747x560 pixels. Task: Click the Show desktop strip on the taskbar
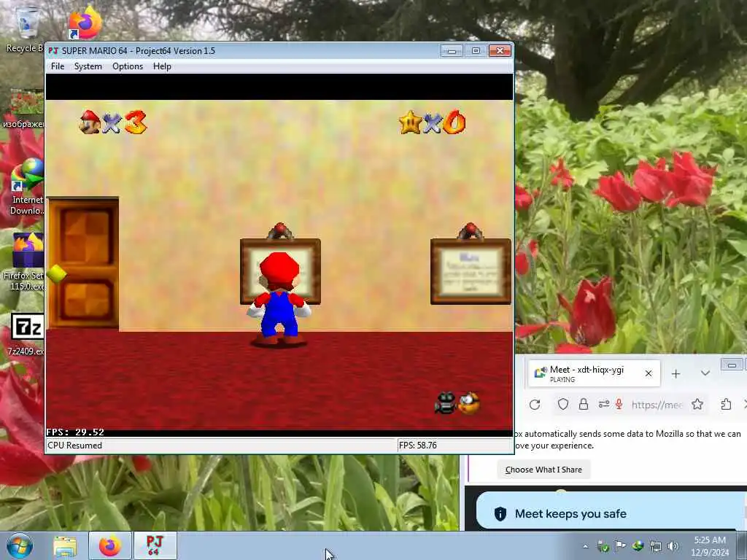pyautogui.click(x=742, y=546)
